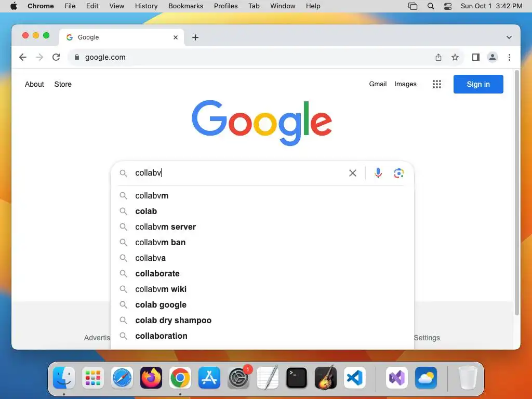Viewport: 532px width, 399px height.
Task: Click the date and time clock
Action: tap(491, 6)
